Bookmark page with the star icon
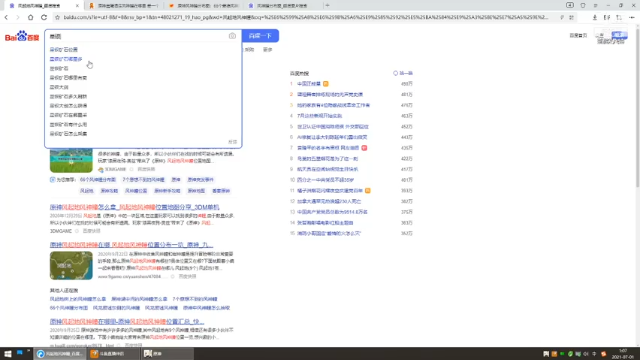Image resolution: width=640 pixels, height=360 pixels. tap(58, 18)
